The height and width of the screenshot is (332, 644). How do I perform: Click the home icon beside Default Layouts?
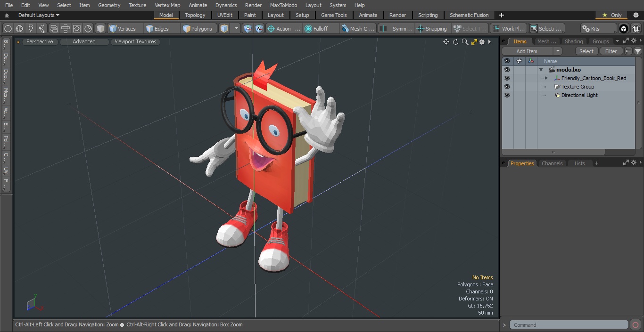tap(7, 15)
